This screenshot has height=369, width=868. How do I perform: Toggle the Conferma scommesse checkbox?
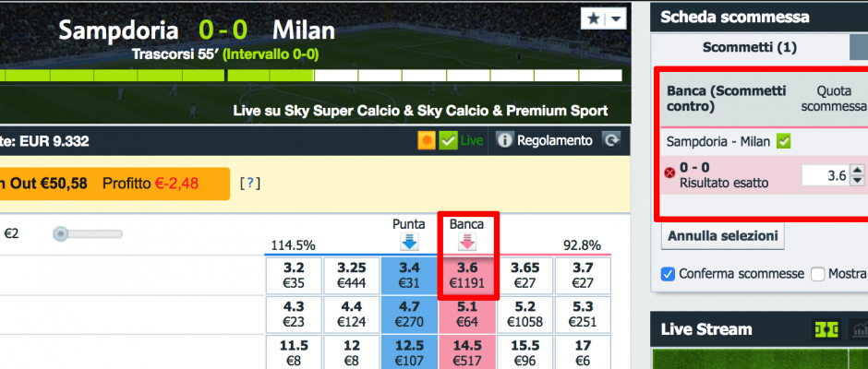[669, 274]
